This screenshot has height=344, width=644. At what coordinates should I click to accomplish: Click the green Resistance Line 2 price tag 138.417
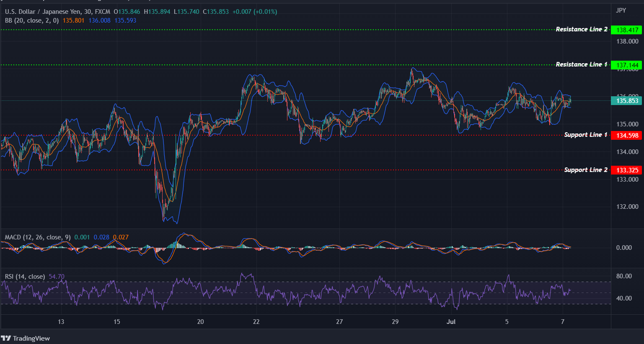[x=626, y=30]
